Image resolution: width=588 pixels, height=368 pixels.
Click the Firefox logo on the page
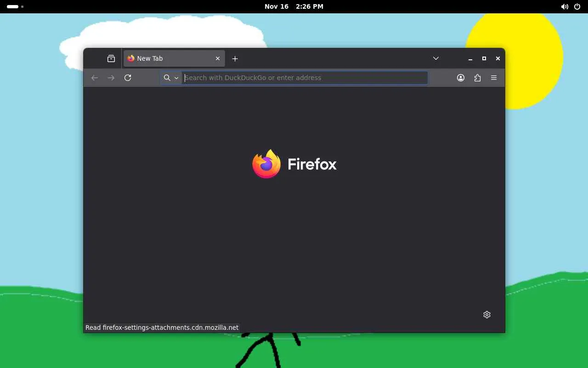point(294,164)
